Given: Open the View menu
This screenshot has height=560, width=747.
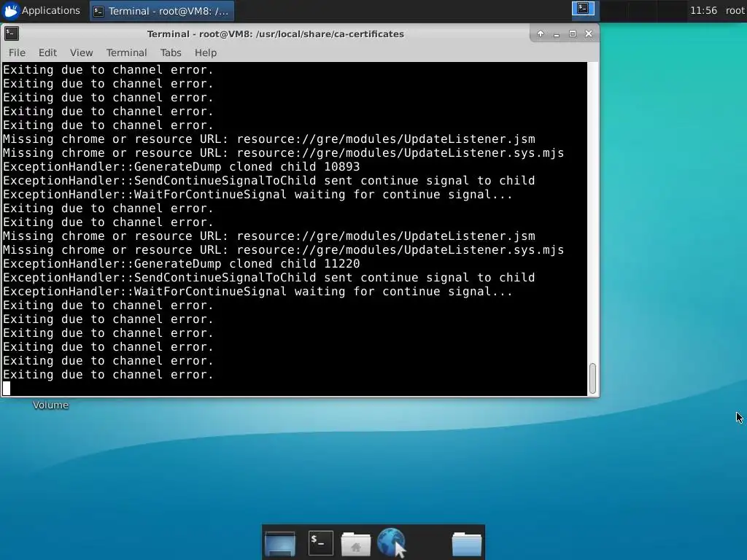Looking at the screenshot, I should pos(81,52).
